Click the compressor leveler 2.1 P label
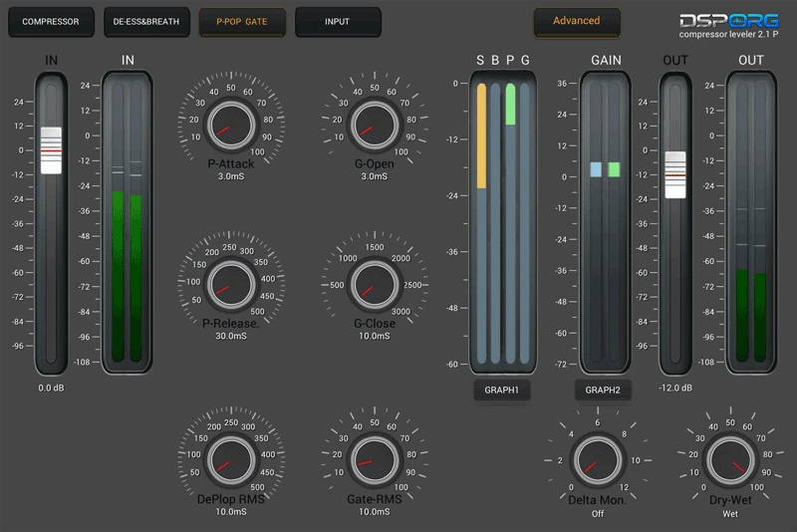 (x=729, y=35)
